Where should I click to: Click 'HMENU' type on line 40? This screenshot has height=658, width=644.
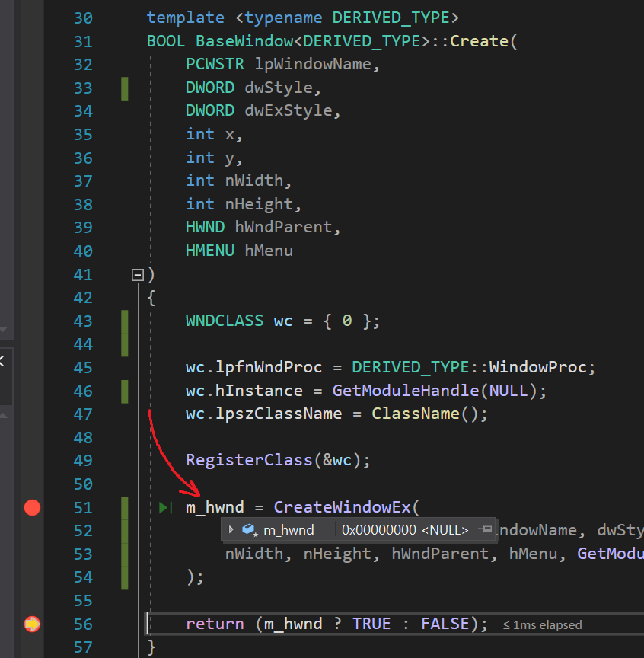click(x=210, y=251)
